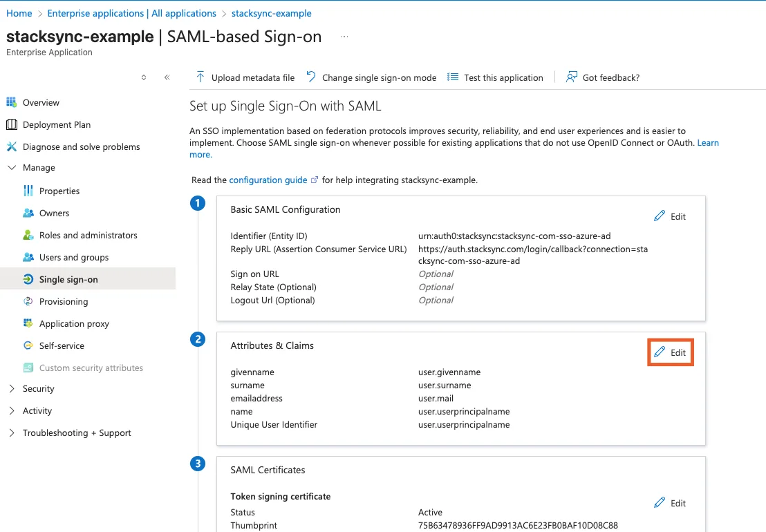766x532 pixels.
Task: Click the Self-service icon
Action: [28, 345]
